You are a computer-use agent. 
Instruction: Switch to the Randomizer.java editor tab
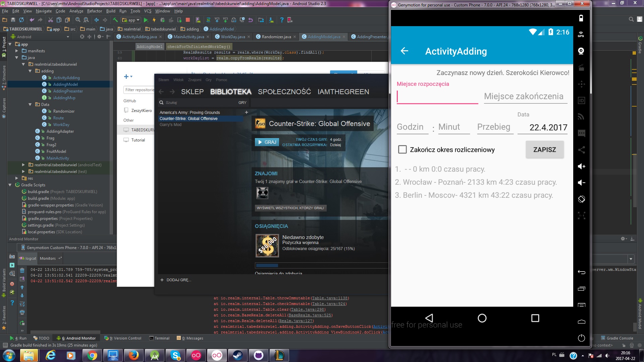tap(276, 37)
